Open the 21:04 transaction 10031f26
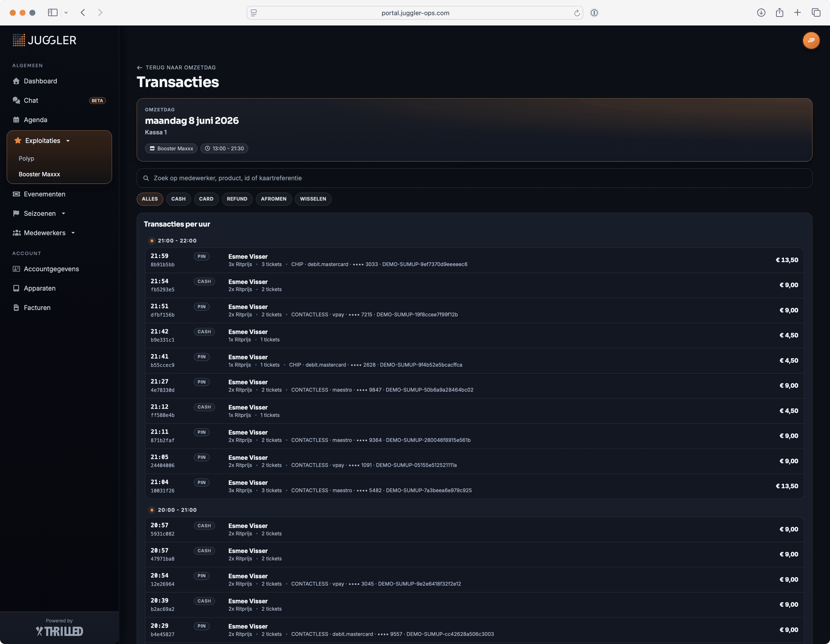Screen dimensions: 830x644 [x=474, y=486]
